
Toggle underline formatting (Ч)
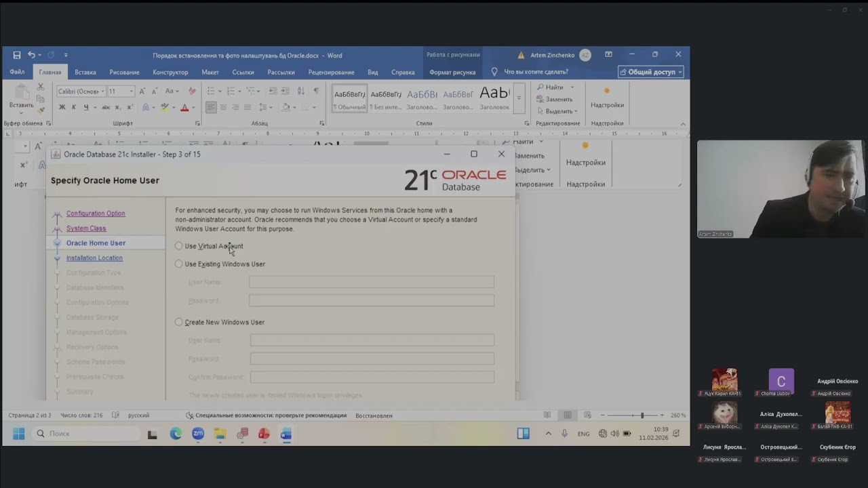click(85, 107)
